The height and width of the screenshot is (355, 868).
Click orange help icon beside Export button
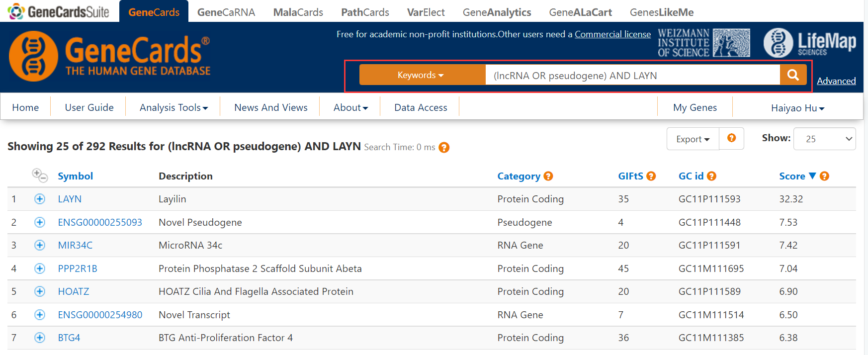point(731,138)
